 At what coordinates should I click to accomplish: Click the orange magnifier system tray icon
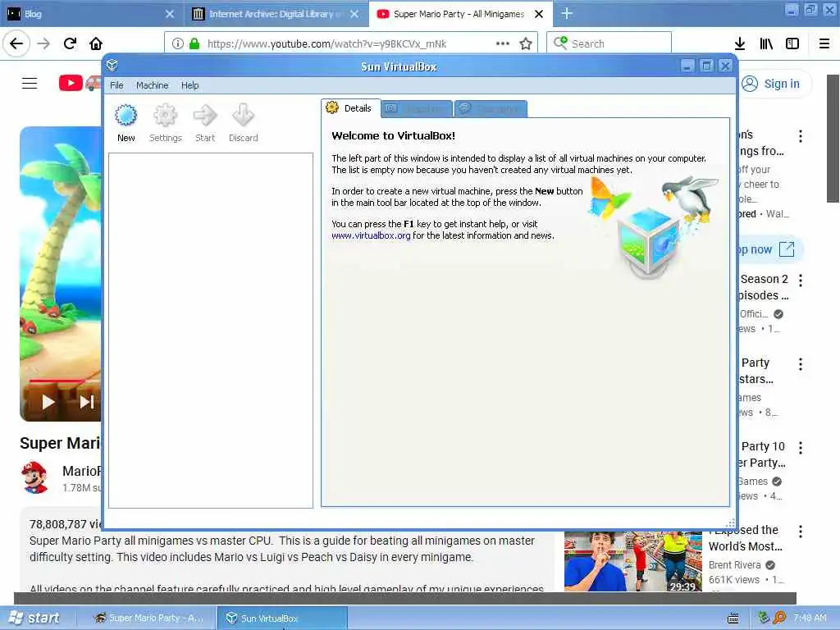[x=780, y=618]
